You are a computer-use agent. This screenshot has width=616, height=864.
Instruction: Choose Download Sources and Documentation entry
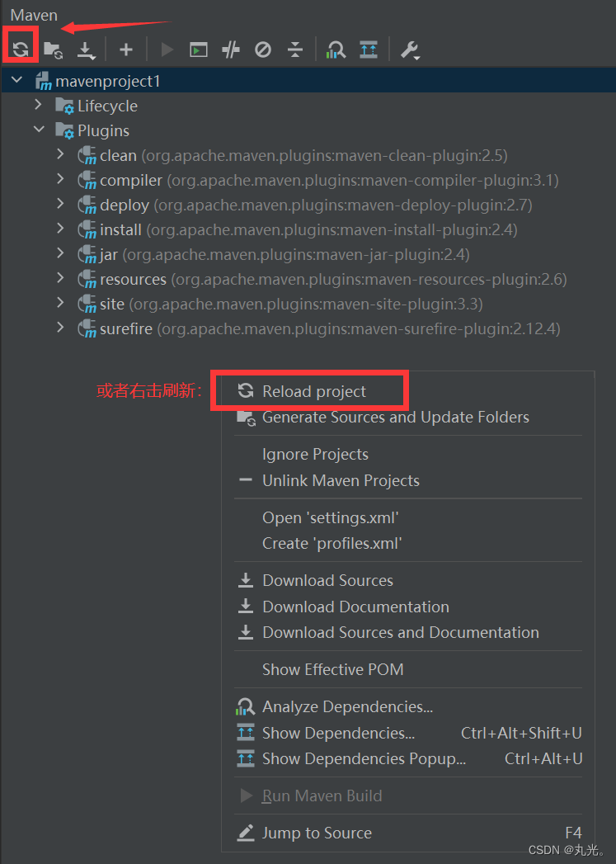click(x=408, y=632)
